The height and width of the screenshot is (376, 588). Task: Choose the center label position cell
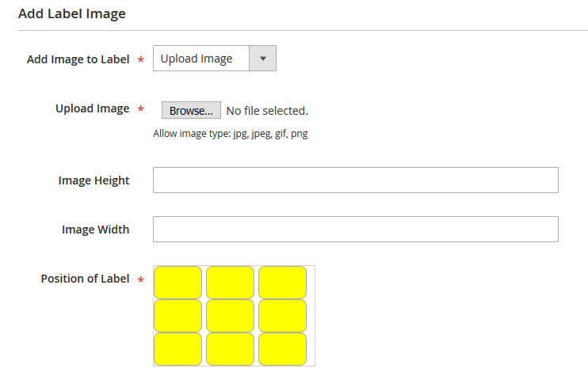(230, 316)
